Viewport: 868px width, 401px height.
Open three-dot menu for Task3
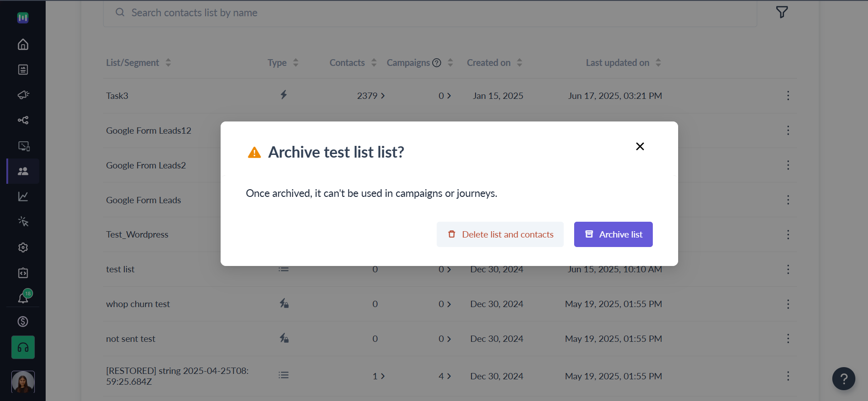(x=788, y=96)
